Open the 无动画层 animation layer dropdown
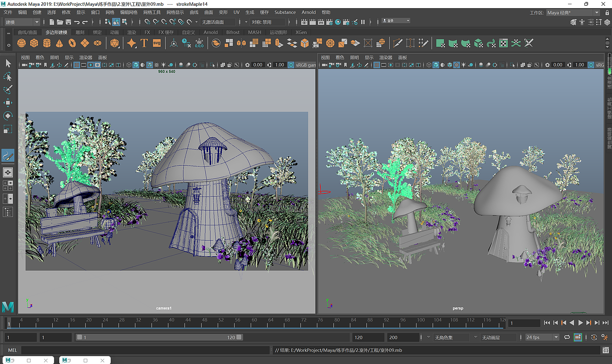 [x=498, y=337]
